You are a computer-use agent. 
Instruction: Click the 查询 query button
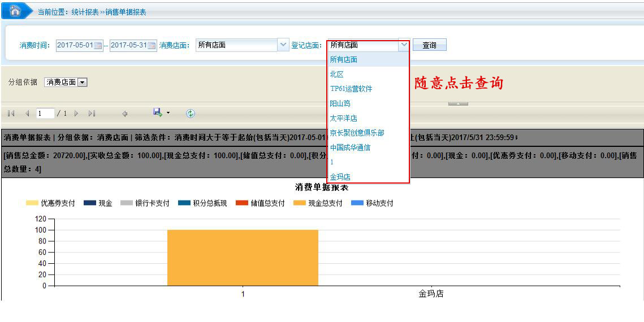[x=429, y=45]
